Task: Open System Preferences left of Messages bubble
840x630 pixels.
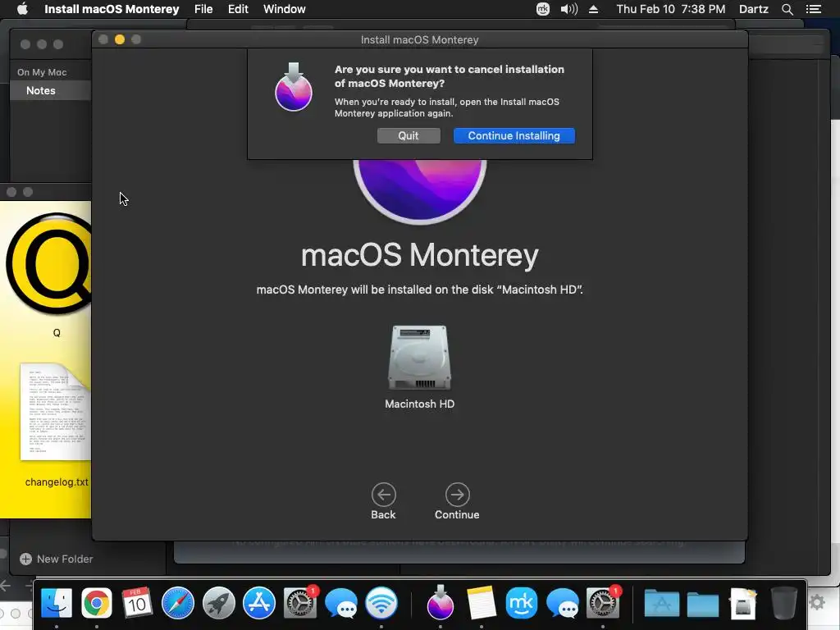Action: (300, 603)
